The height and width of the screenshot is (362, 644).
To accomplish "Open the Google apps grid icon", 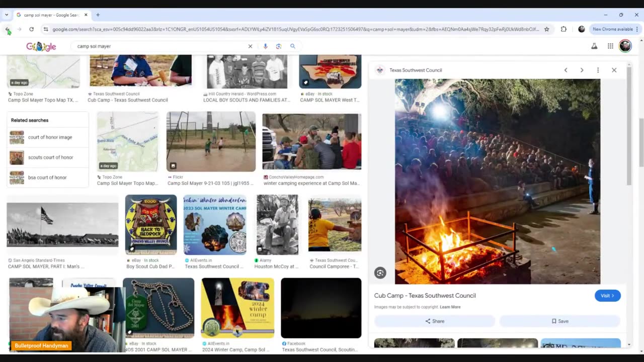I will (610, 46).
